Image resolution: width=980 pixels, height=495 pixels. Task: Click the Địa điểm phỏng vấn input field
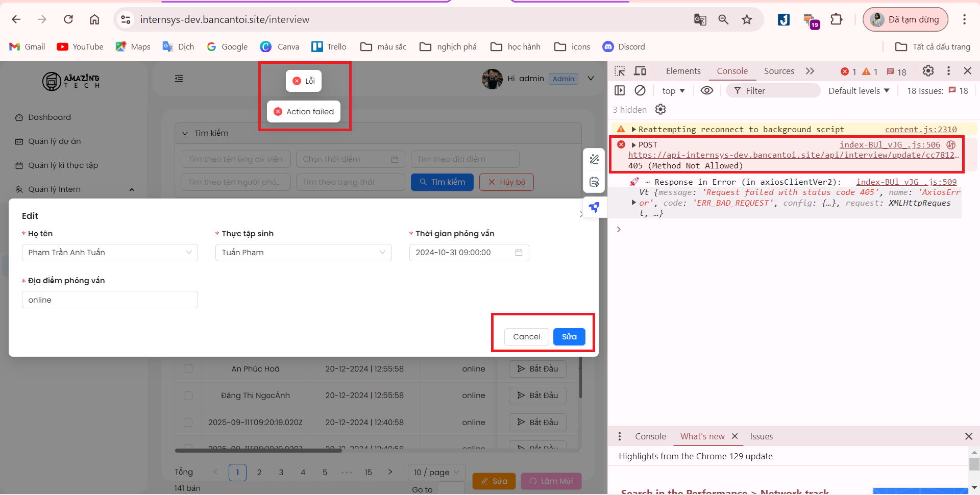click(110, 300)
